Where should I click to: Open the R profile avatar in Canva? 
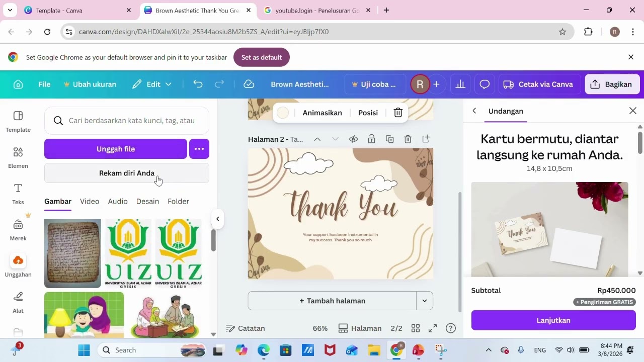click(420, 84)
